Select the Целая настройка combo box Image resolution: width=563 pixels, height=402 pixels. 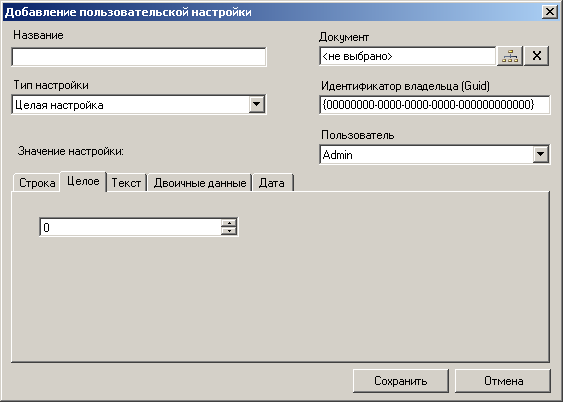(139, 104)
